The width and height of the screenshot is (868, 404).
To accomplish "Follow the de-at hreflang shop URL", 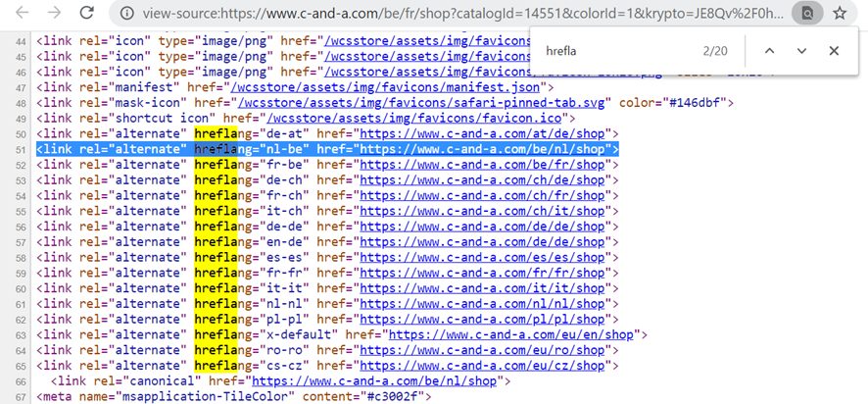I will pyautogui.click(x=485, y=133).
